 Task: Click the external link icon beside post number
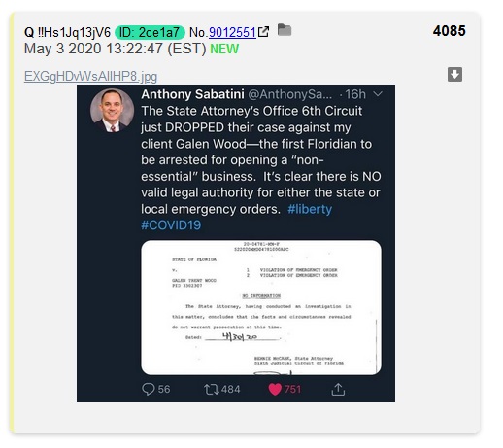(x=263, y=32)
